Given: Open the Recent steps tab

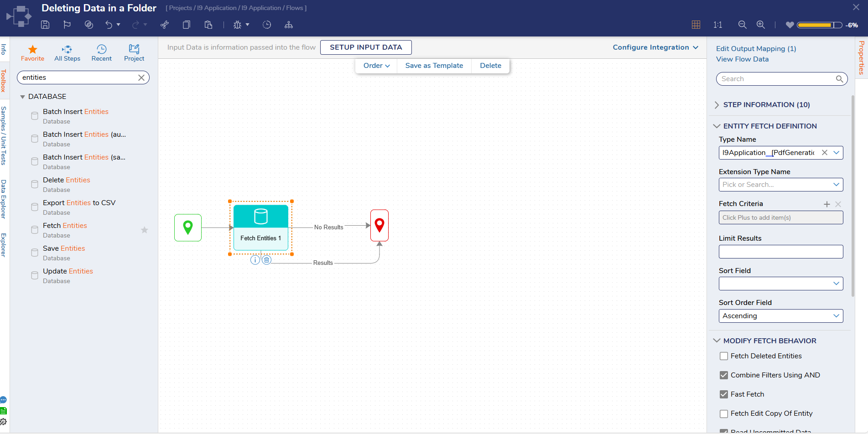Looking at the screenshot, I should pyautogui.click(x=101, y=53).
